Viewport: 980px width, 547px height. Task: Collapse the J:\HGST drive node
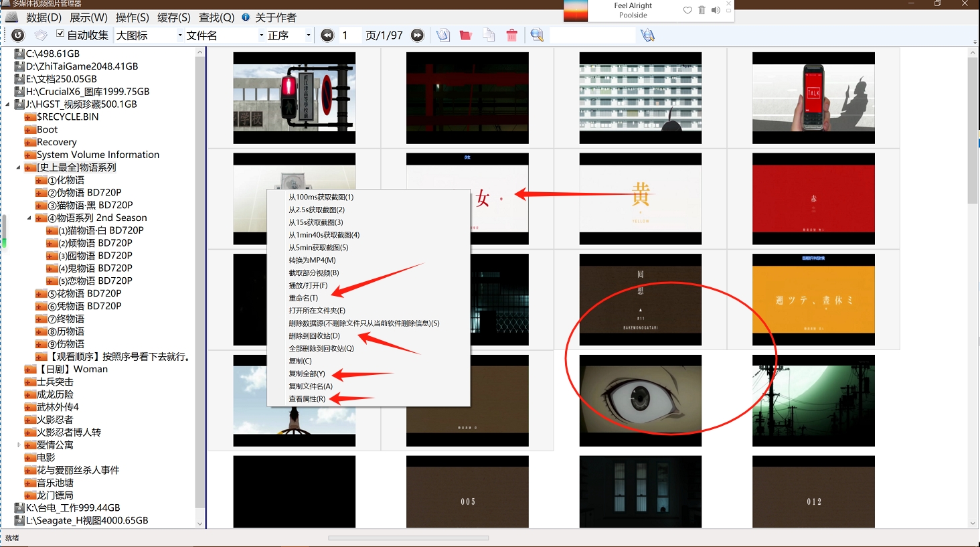pos(8,104)
